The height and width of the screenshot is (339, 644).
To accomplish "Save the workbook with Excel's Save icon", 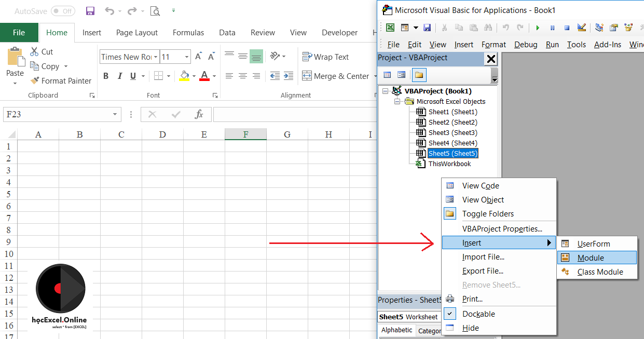I will (90, 11).
